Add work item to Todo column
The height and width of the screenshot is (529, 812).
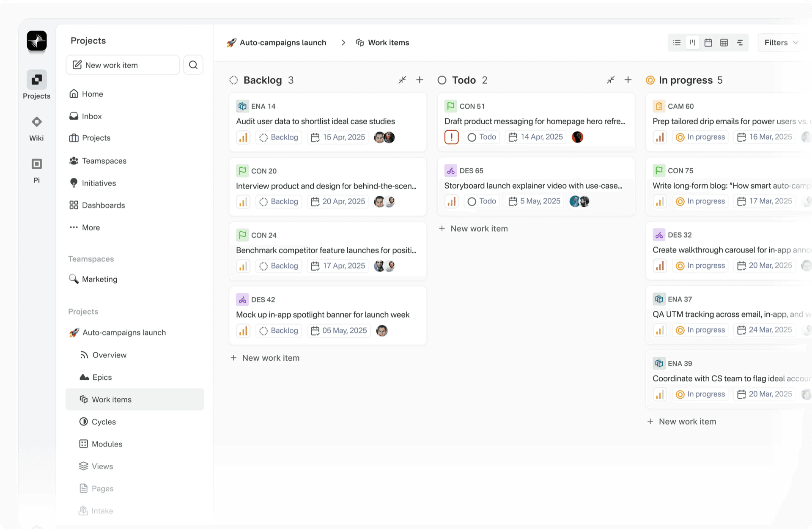[x=628, y=80]
